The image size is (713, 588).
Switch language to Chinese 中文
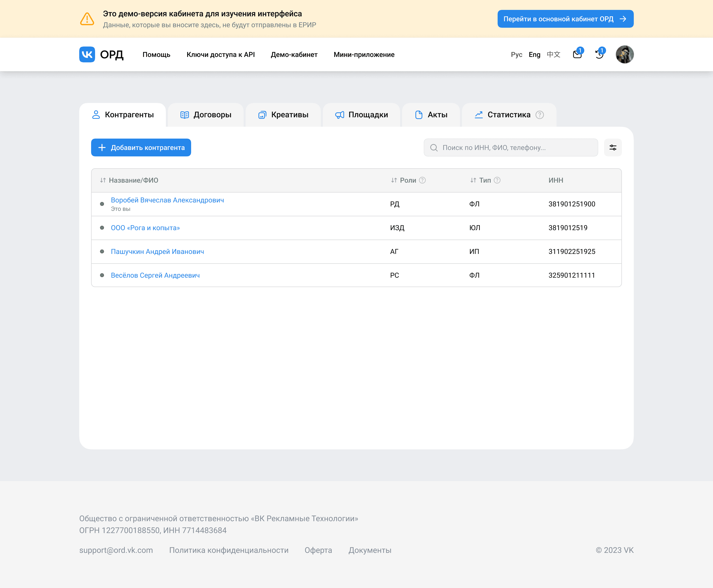pyautogui.click(x=553, y=54)
